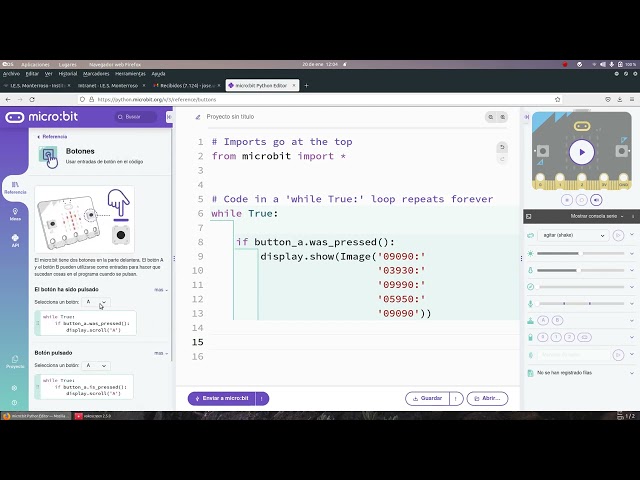Open more options next to Guardar
The height and width of the screenshot is (480, 640).
click(456, 398)
